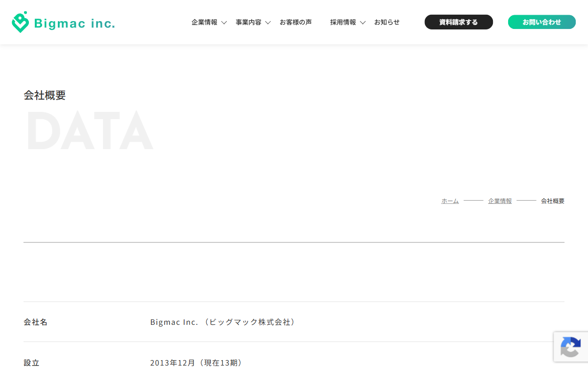Click the reCAPTCHA badge icon
This screenshot has height=368, width=588.
(x=571, y=347)
